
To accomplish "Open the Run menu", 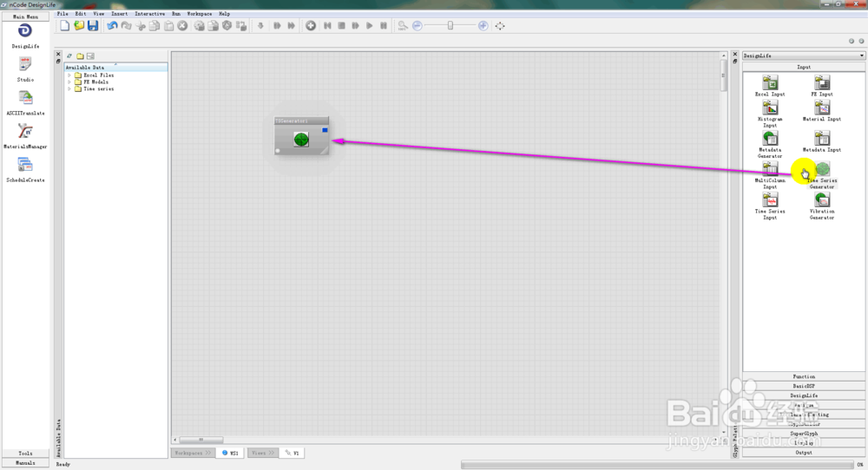I will (x=176, y=14).
